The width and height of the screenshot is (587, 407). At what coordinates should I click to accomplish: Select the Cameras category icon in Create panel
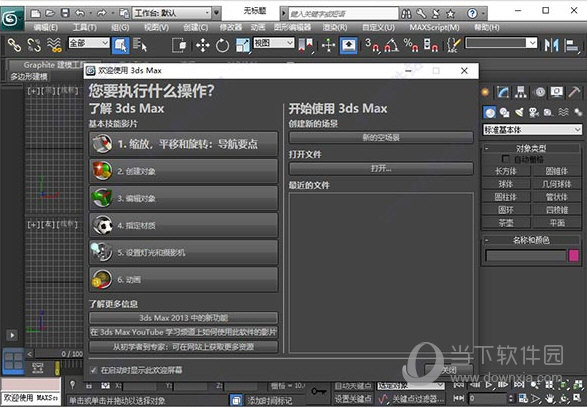[x=533, y=112]
